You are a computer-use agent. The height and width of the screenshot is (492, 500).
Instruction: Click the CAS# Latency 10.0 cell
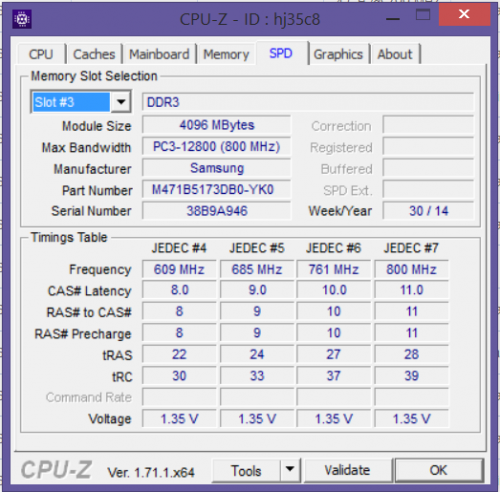[x=334, y=290]
